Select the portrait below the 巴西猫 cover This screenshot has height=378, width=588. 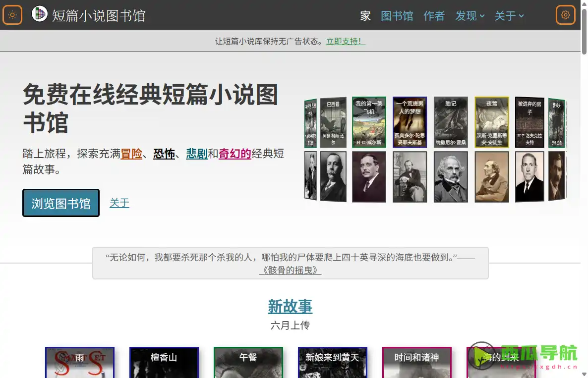[x=333, y=176]
